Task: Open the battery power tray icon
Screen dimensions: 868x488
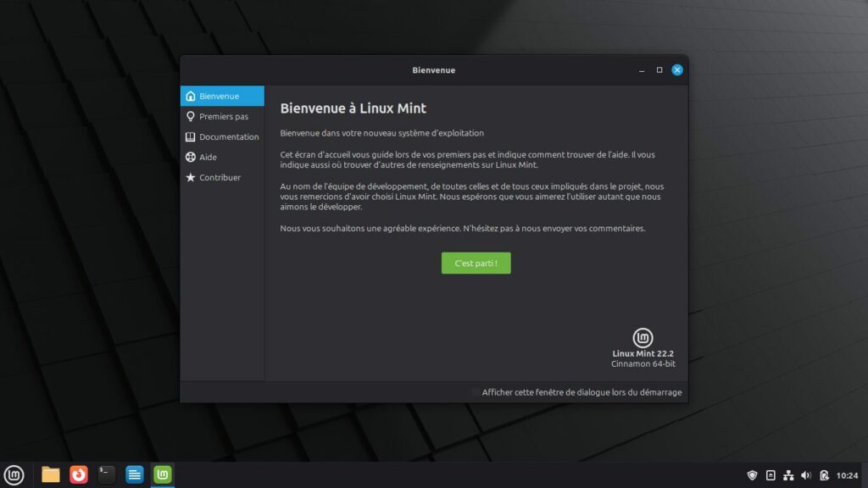Action: (x=824, y=475)
